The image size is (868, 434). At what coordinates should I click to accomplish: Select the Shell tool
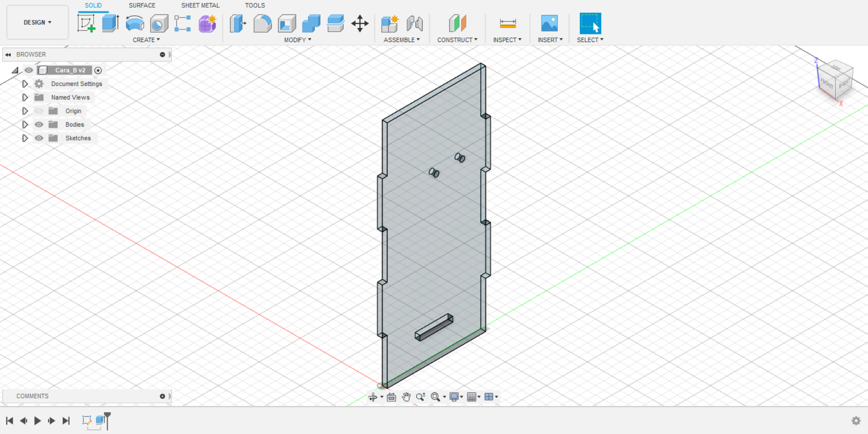(x=287, y=23)
